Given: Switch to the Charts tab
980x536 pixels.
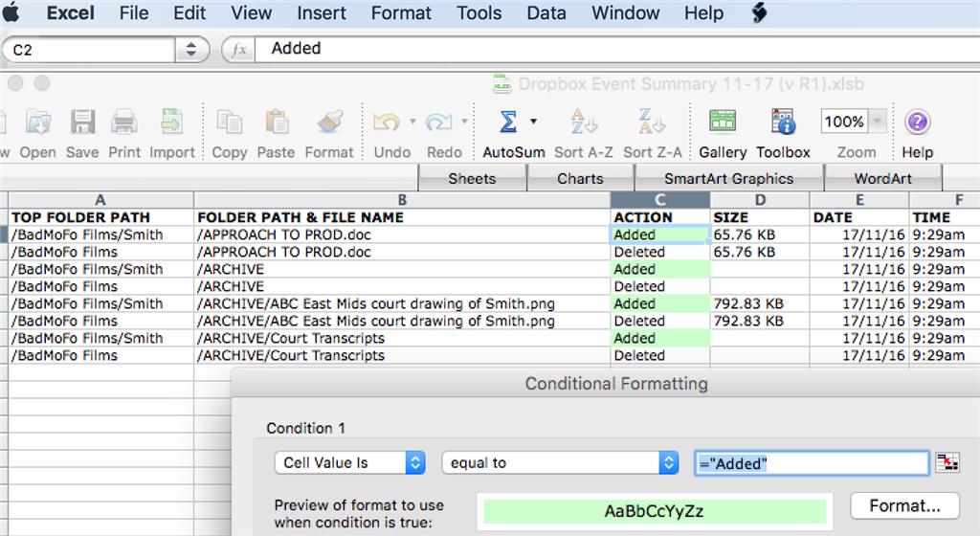Looking at the screenshot, I should pyautogui.click(x=580, y=179).
